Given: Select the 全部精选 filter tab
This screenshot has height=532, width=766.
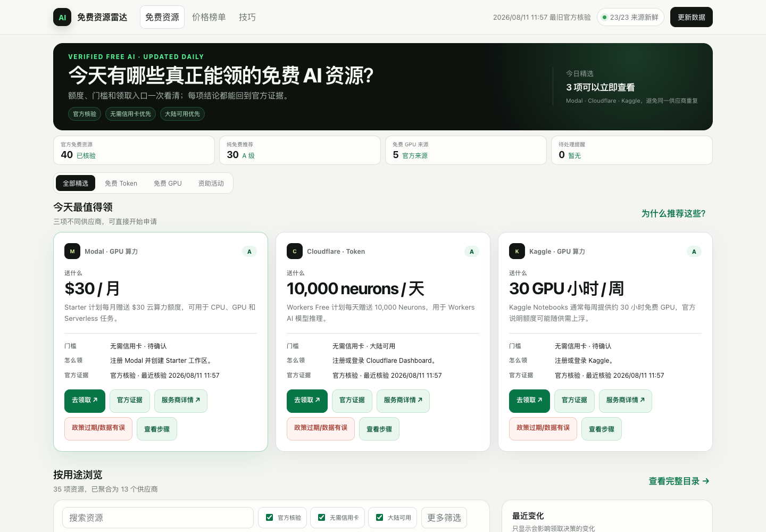Looking at the screenshot, I should point(76,183).
